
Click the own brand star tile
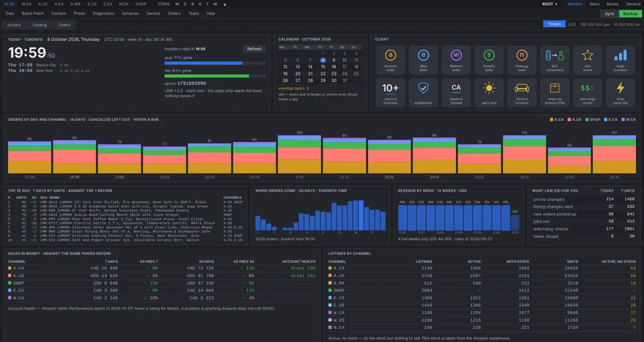pos(588,60)
